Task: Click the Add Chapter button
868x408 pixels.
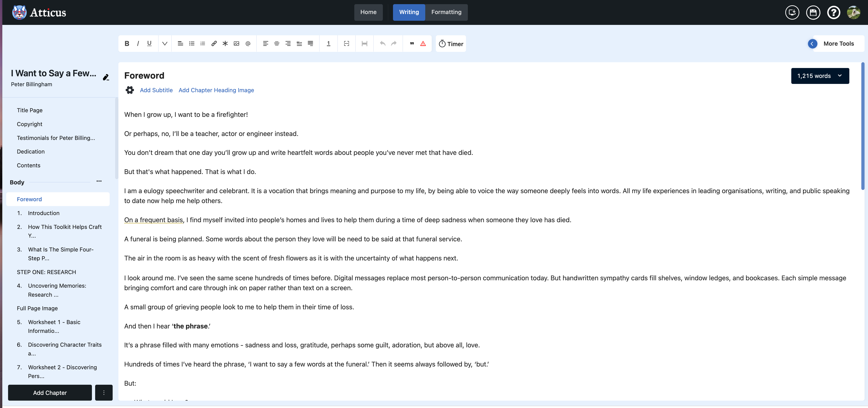Action: [x=50, y=393]
